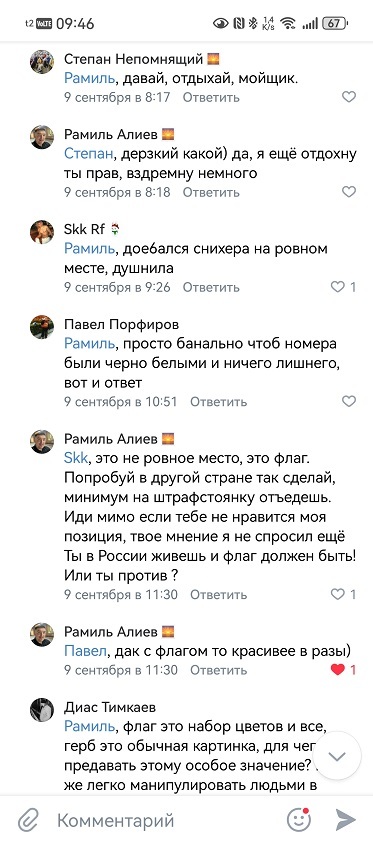Send the comment with arrow icon
Screen dimensions: 373x844
[346, 820]
